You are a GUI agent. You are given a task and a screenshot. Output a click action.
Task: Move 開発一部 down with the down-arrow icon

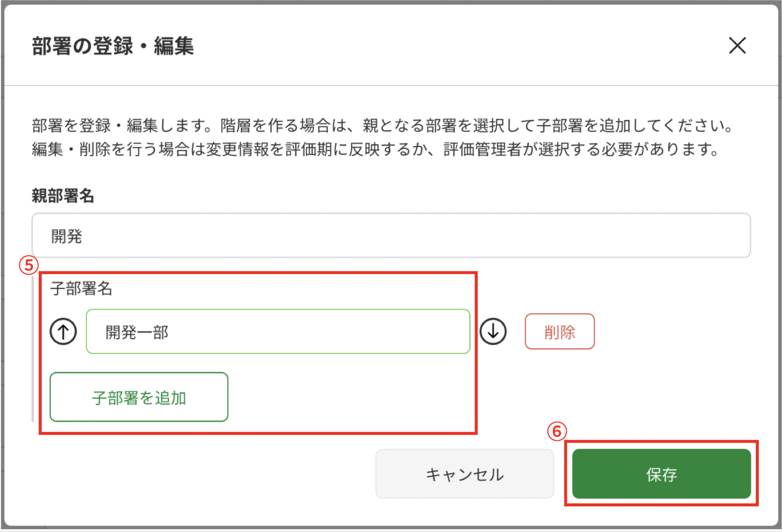click(493, 331)
